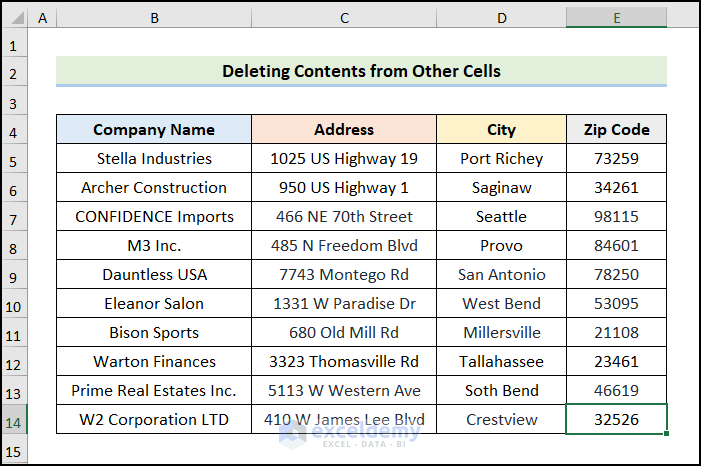The height and width of the screenshot is (466, 701).
Task: Select the 'Tallahassee' cell
Action: (501, 362)
